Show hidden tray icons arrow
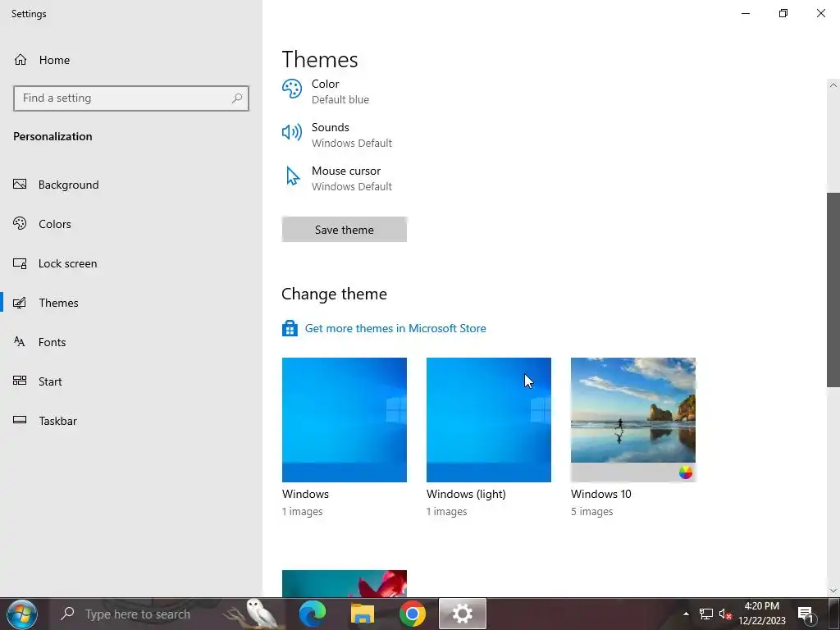 tap(686, 614)
